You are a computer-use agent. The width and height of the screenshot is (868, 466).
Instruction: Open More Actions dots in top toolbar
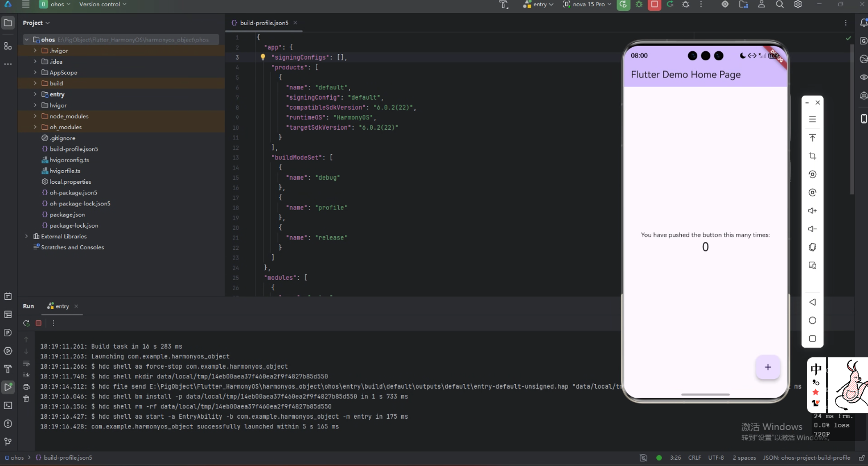(x=701, y=5)
